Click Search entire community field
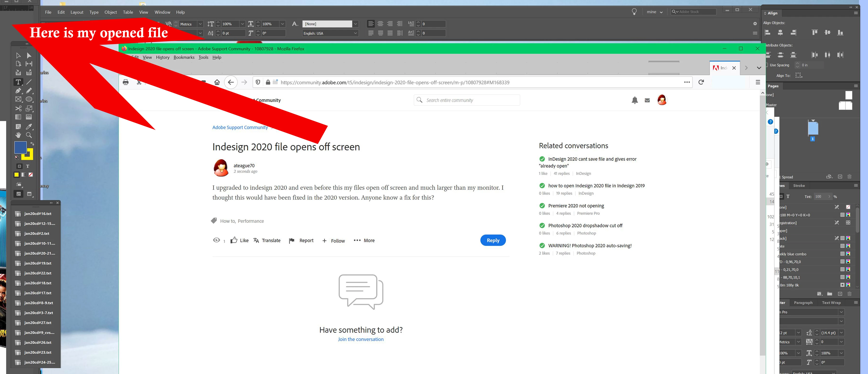 point(467,100)
